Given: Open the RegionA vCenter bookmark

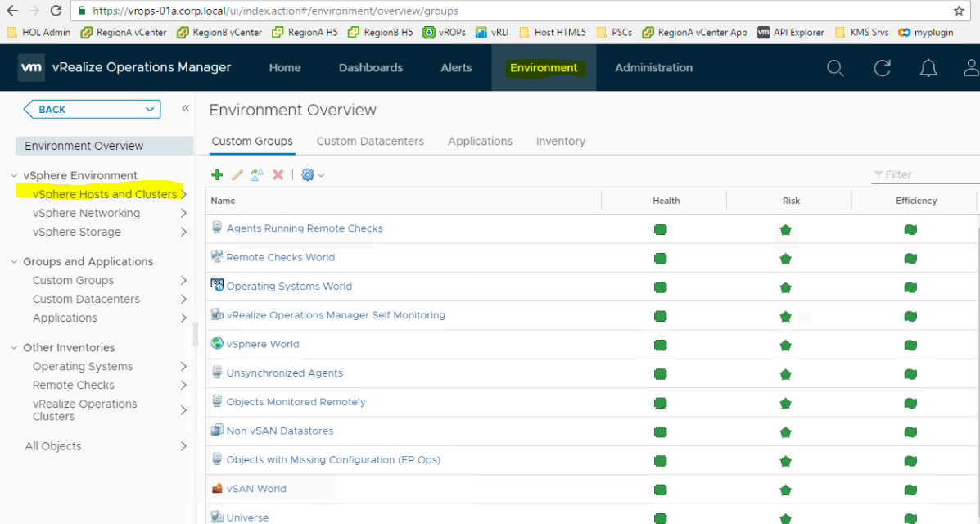Looking at the screenshot, I should click(124, 33).
